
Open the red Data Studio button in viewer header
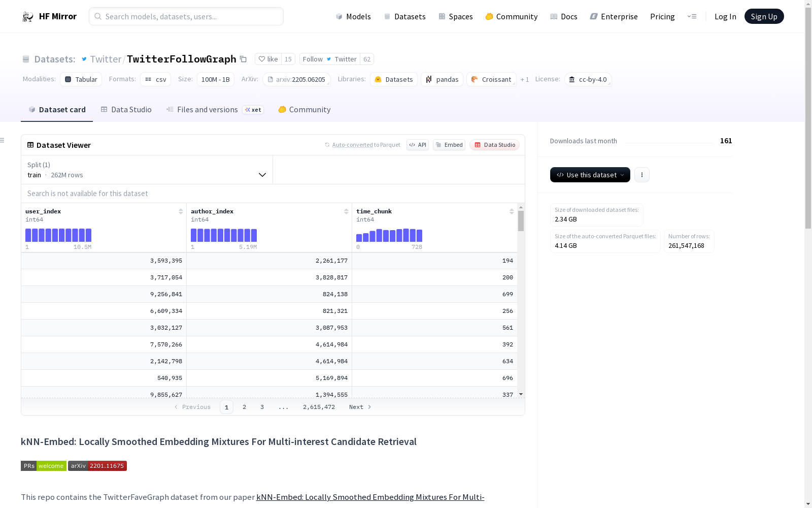coord(495,145)
